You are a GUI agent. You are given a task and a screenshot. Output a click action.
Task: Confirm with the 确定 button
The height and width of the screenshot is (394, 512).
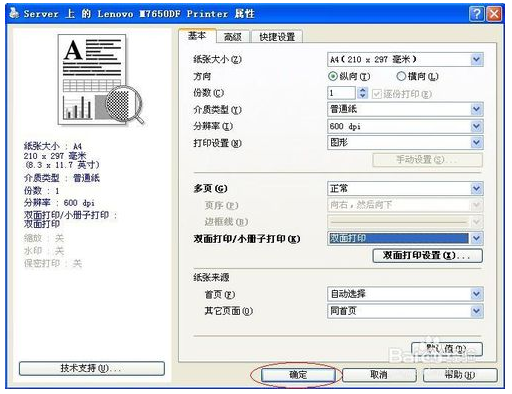coord(298,375)
